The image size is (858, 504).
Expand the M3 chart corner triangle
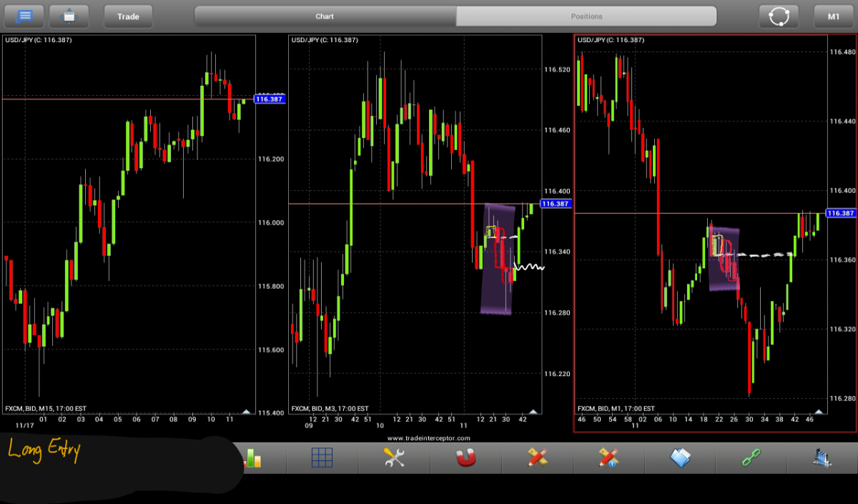pos(533,411)
